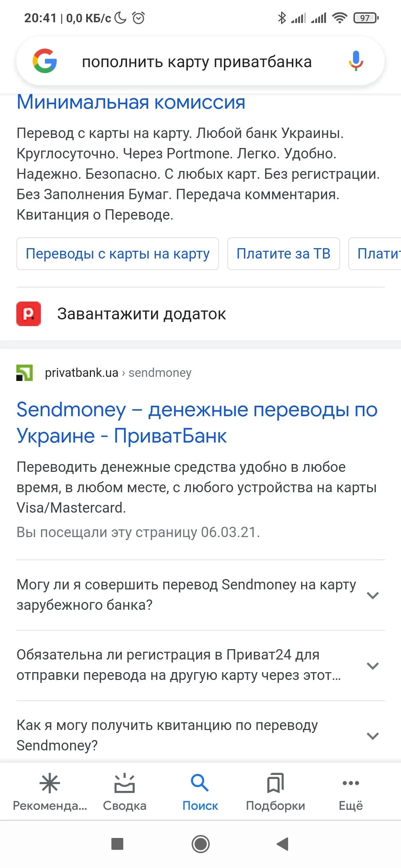Expand question about регистрация в Приват24
This screenshot has width=401, height=868.
(372, 666)
